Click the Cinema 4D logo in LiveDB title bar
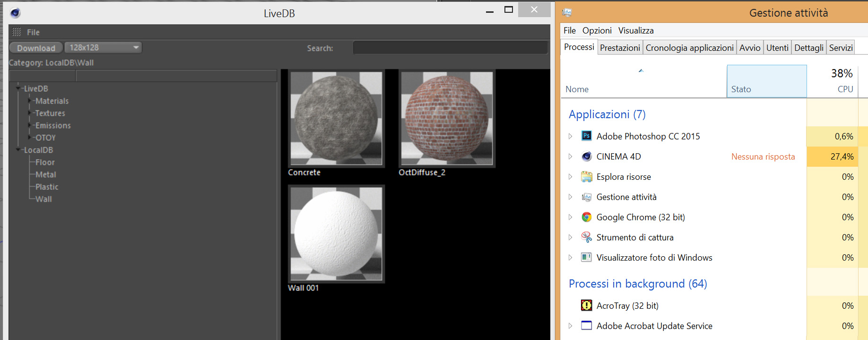 tap(15, 13)
